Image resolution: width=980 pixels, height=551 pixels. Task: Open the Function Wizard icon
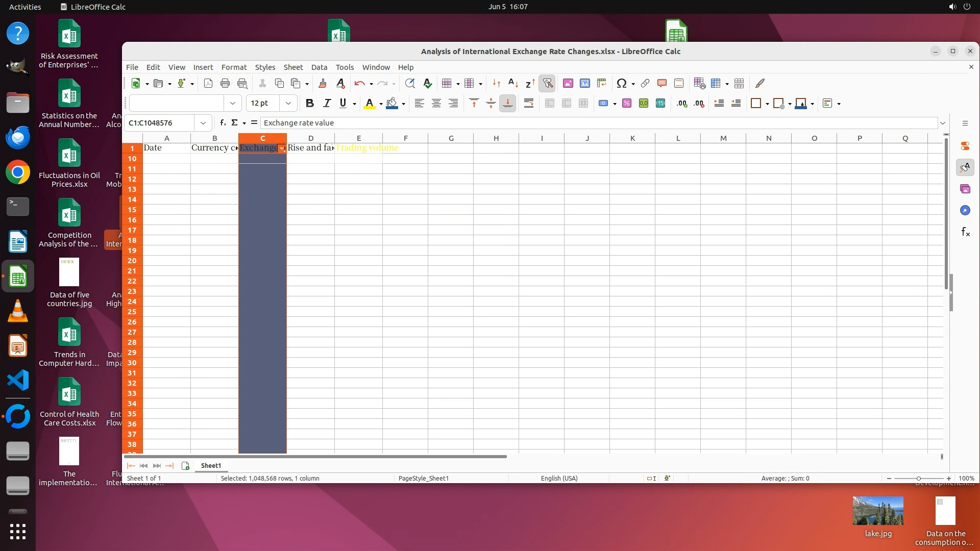pos(223,123)
